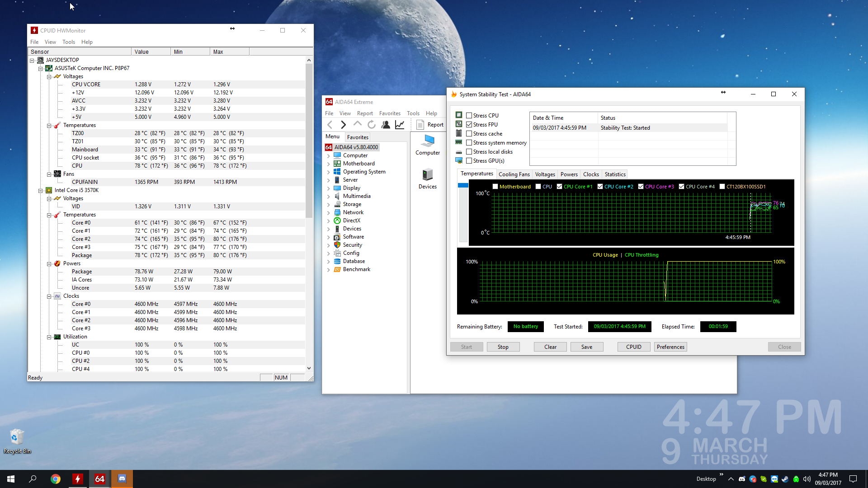Collapse the JAYSDESKTOP node in HWMonitor

pyautogui.click(x=32, y=60)
